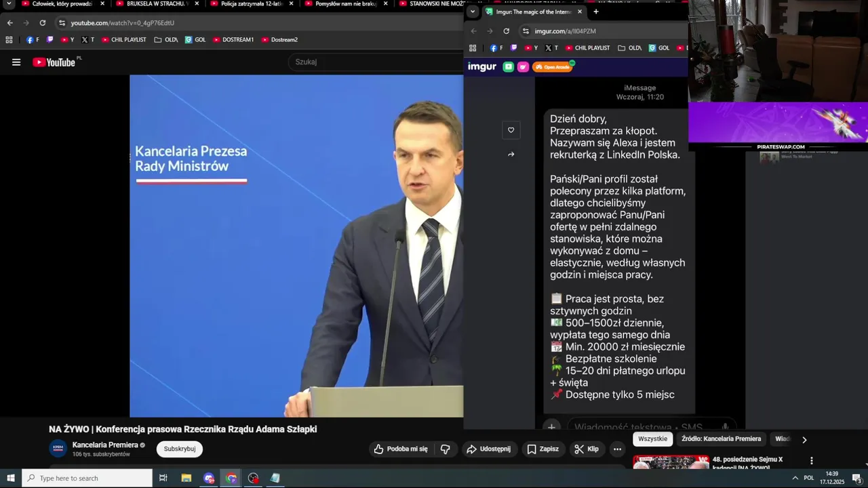The image size is (868, 488).
Task: Open Dostream2 bookmark
Action: click(279, 40)
